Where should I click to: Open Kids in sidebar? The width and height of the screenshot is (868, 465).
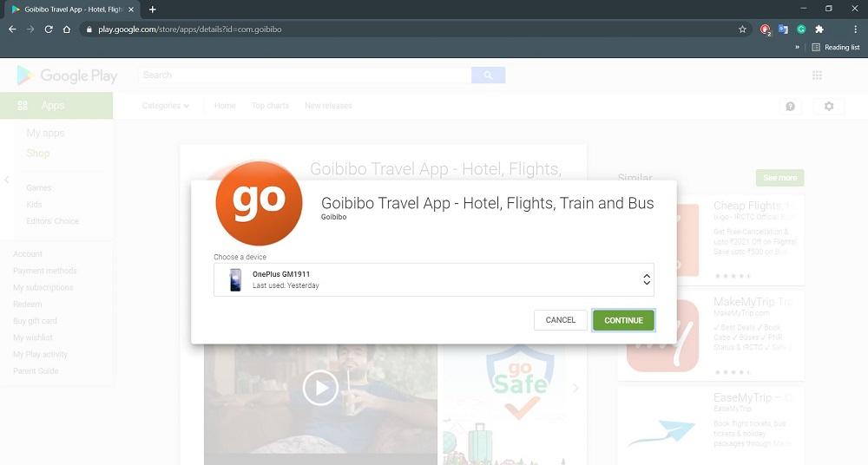(34, 204)
